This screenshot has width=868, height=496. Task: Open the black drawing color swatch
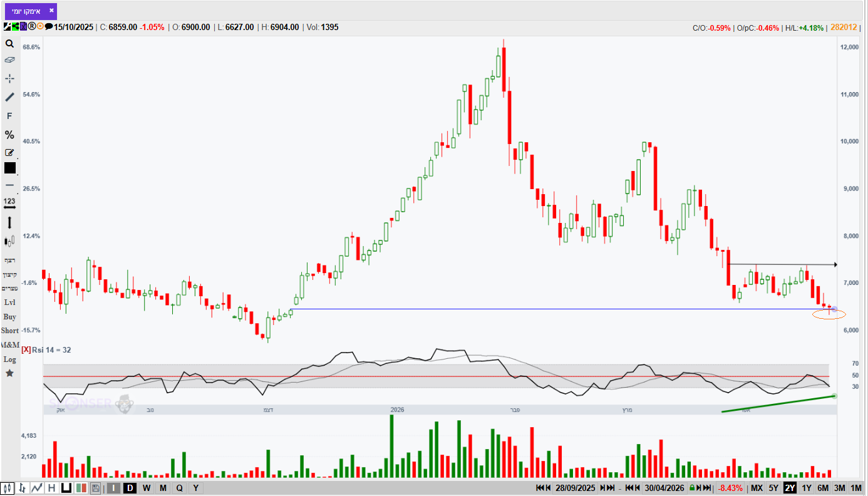point(10,168)
